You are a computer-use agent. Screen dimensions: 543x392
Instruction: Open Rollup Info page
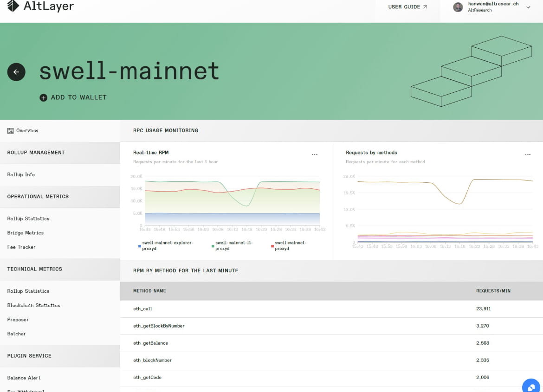(21, 174)
